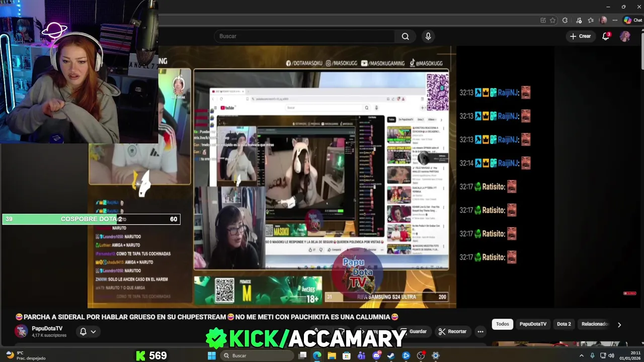Open the gear Settings app in taskbar
This screenshot has height=362, width=644.
436,355
